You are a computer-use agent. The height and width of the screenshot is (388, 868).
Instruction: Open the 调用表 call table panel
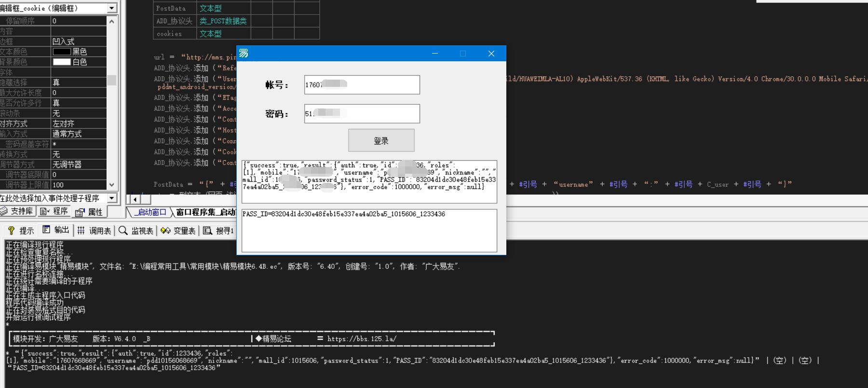click(x=95, y=231)
